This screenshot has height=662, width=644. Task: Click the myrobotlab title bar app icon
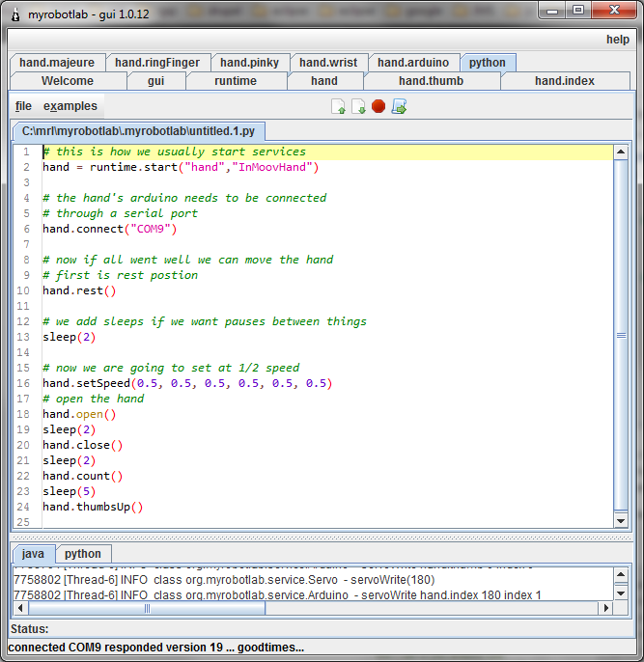[16, 11]
